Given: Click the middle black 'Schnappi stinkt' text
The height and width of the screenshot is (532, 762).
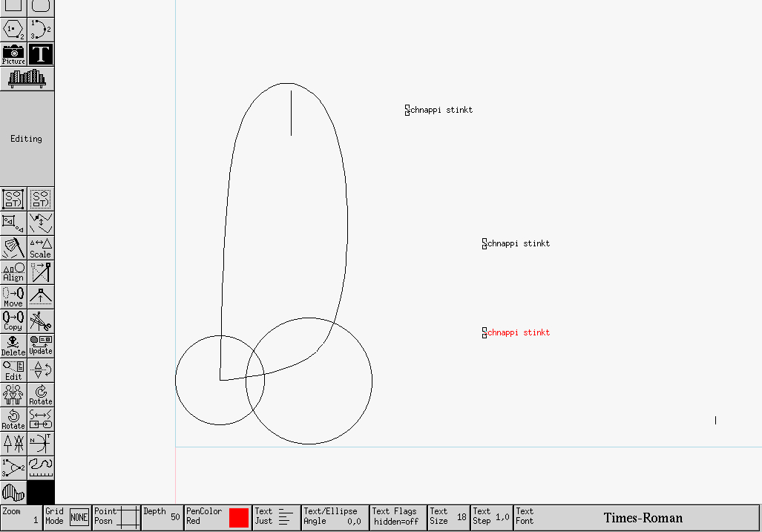Looking at the screenshot, I should coord(516,244).
